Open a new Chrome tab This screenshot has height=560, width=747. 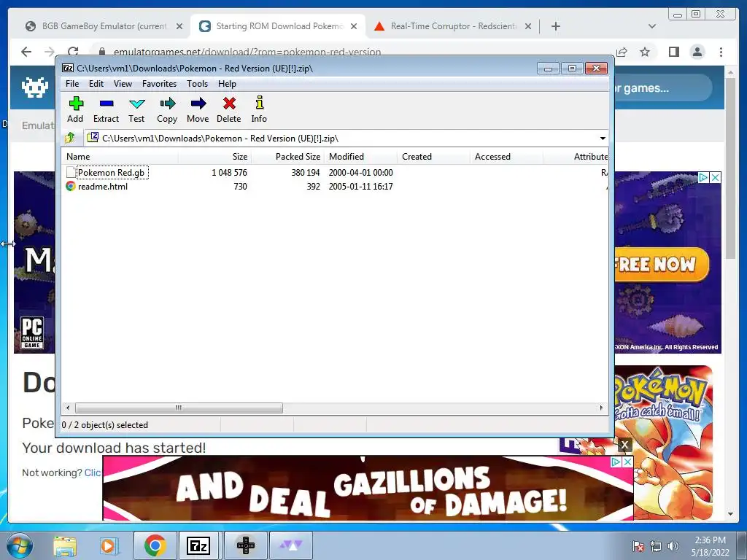click(555, 26)
